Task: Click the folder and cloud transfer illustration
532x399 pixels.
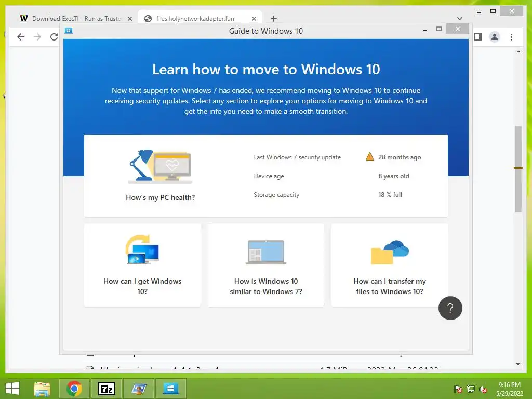Action: pyautogui.click(x=390, y=252)
